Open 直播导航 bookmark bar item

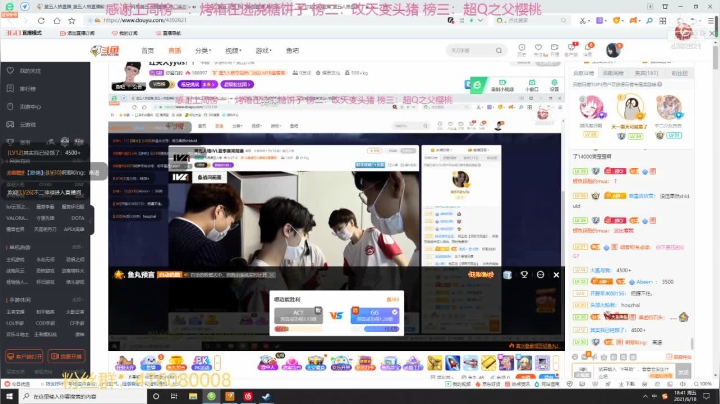[x=168, y=33]
